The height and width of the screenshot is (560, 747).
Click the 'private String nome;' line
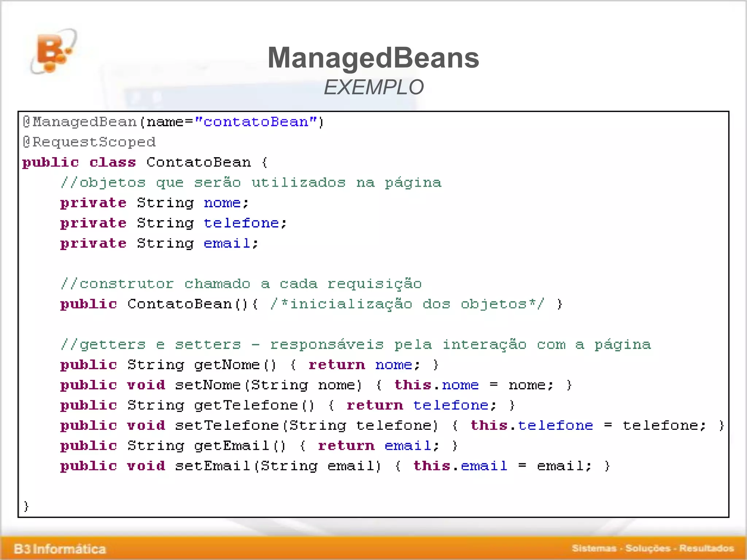point(155,203)
